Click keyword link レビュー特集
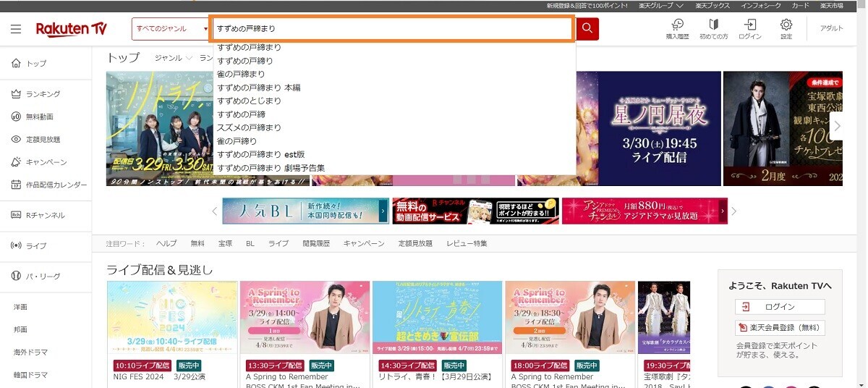The image size is (868, 388). pos(467,244)
